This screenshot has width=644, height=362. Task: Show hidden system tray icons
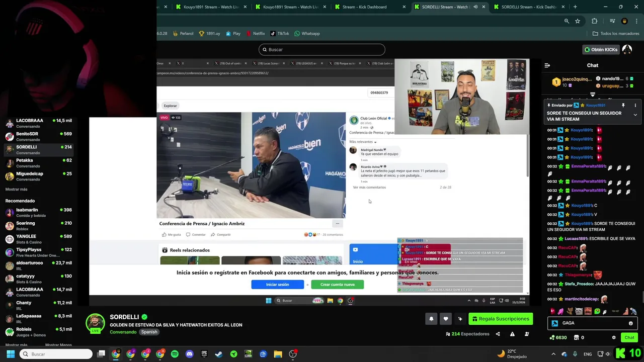pos(553,354)
